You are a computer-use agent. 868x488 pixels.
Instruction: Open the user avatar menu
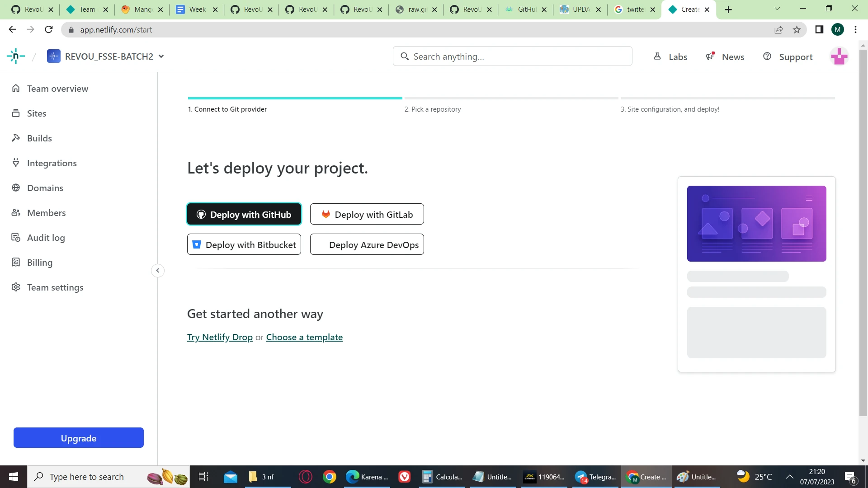tap(839, 56)
